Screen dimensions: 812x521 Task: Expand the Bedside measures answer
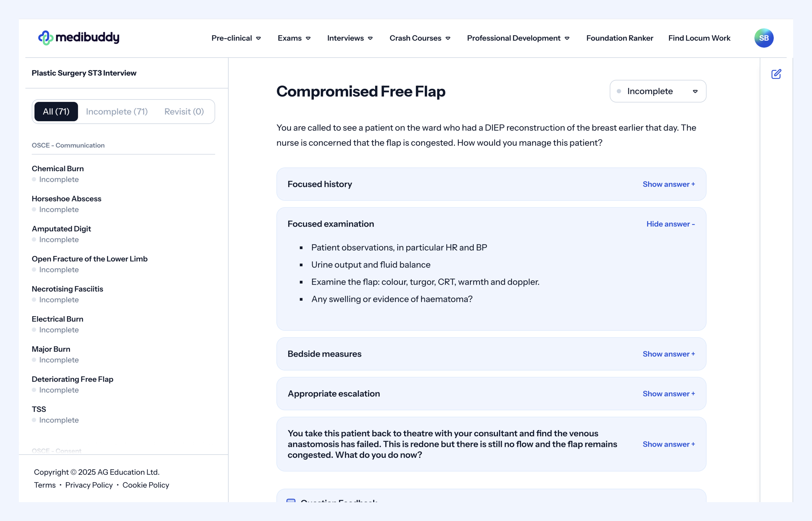(668, 354)
